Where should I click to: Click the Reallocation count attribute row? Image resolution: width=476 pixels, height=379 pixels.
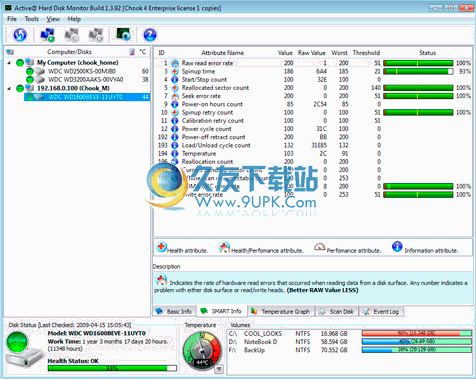[x=313, y=162]
